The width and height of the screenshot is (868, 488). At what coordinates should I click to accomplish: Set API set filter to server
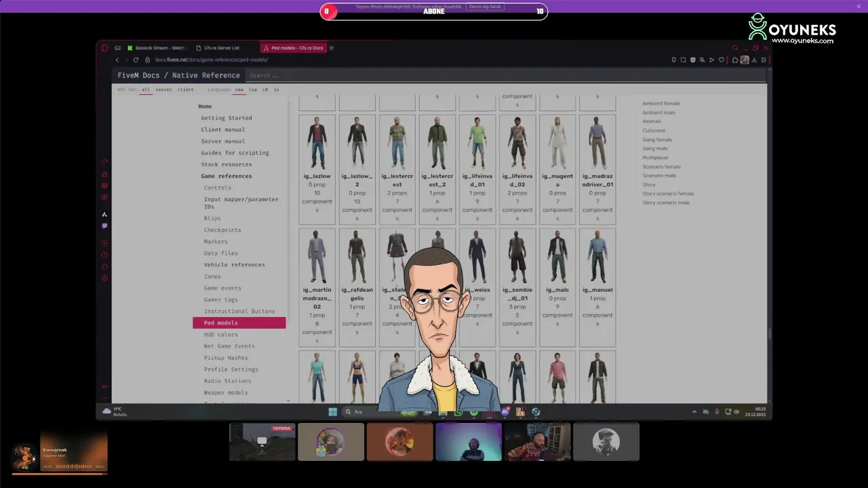coord(163,89)
